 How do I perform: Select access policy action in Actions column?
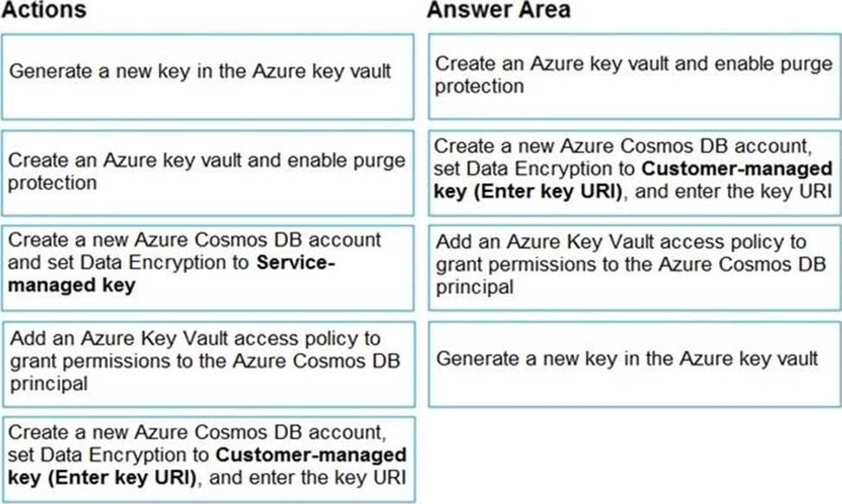click(x=208, y=364)
